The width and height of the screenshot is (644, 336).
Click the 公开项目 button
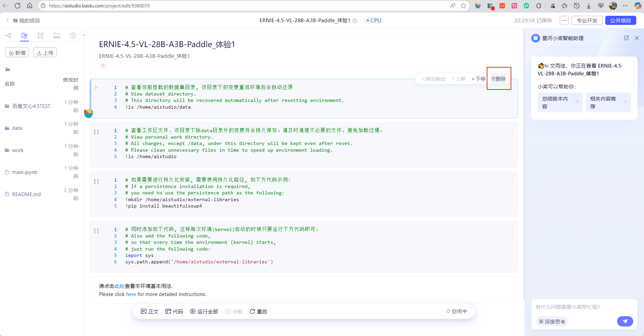pos(621,21)
